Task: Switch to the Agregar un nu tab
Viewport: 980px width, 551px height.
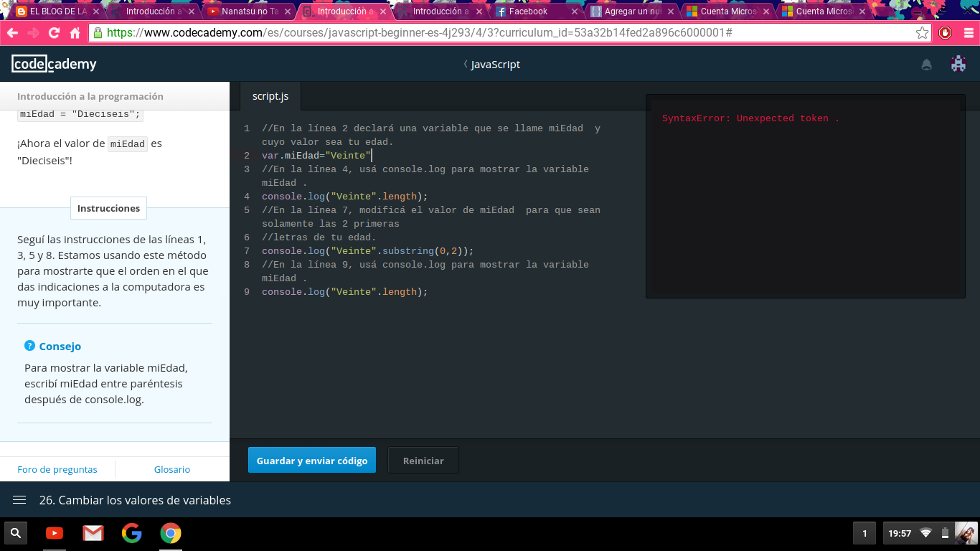Action: tap(632, 11)
